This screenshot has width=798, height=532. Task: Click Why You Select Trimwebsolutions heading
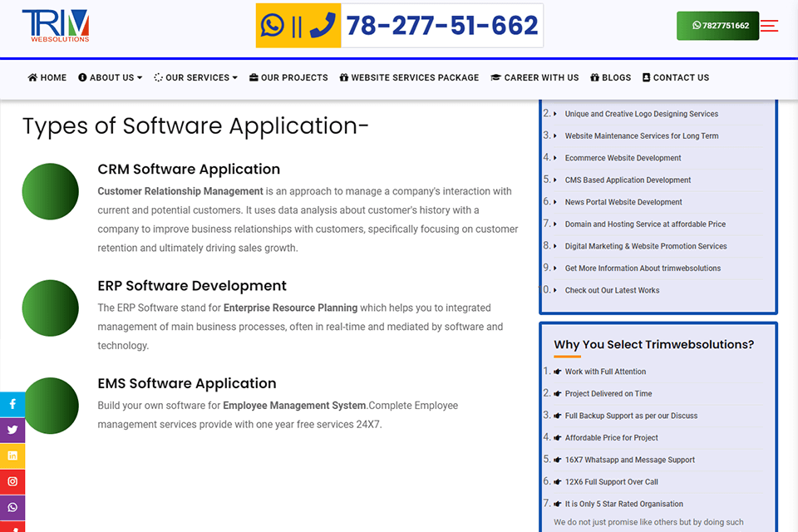[x=653, y=345]
